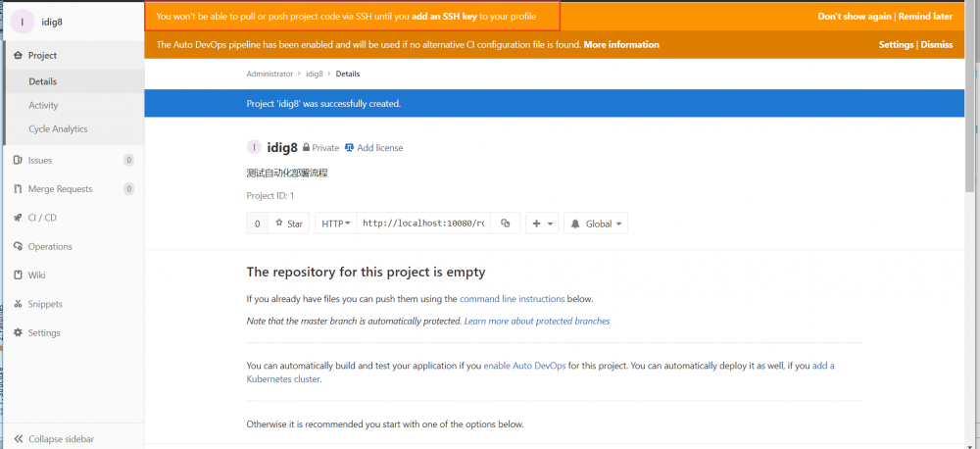The image size is (980, 449).
Task: Click 'Don't show again' in SSH banner
Action: point(855,17)
